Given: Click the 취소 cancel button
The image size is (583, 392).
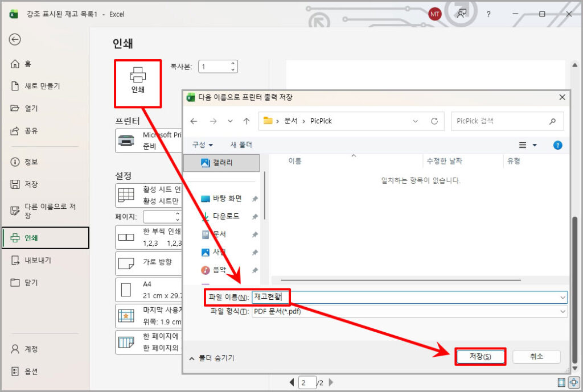Looking at the screenshot, I should [536, 357].
